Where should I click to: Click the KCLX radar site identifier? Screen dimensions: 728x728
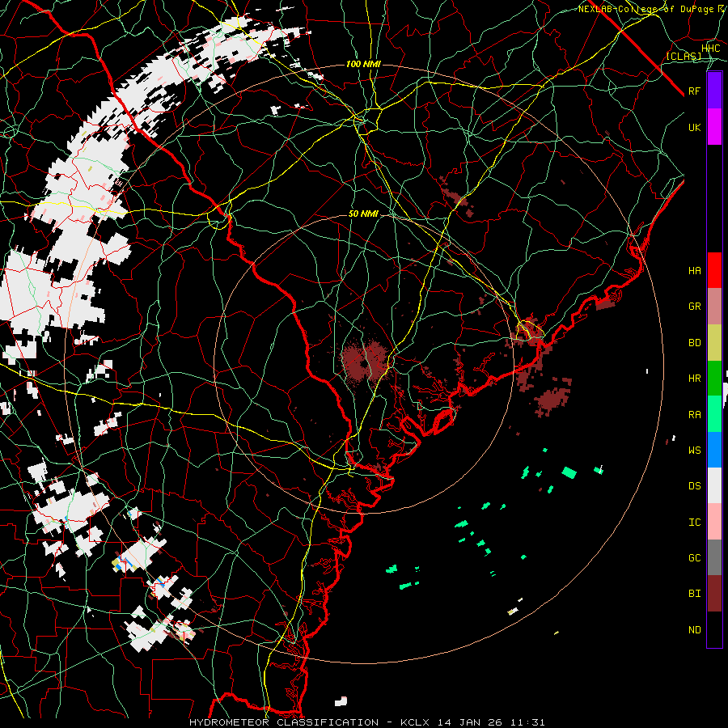[x=415, y=722]
